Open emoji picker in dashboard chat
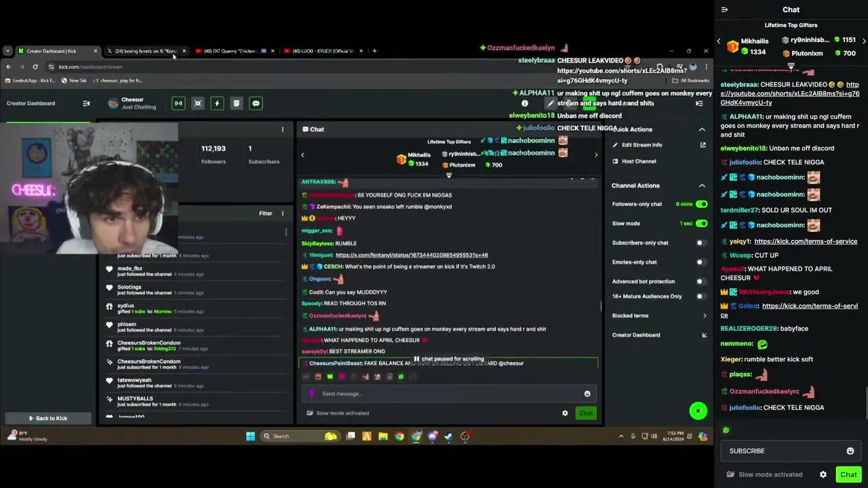The width and height of the screenshot is (868, 488). click(587, 394)
